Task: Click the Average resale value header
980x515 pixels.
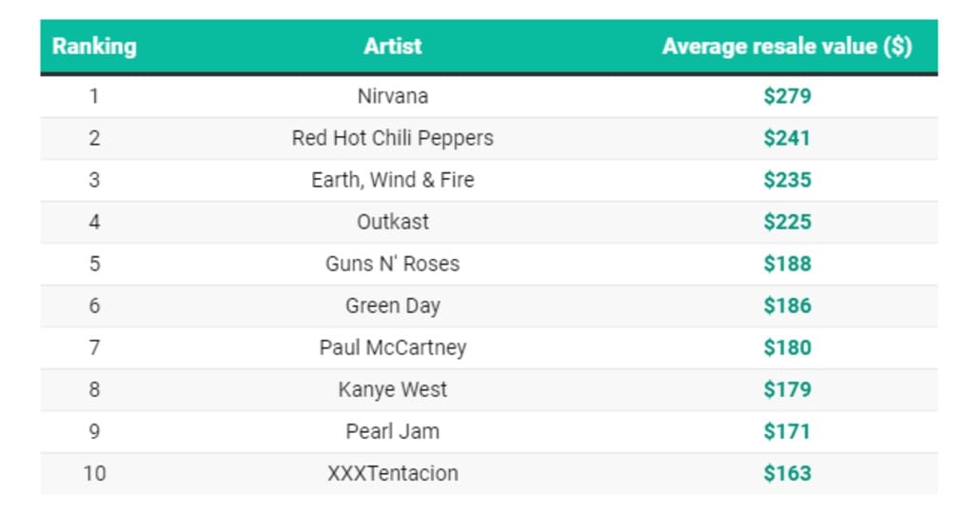Action: pos(788,47)
